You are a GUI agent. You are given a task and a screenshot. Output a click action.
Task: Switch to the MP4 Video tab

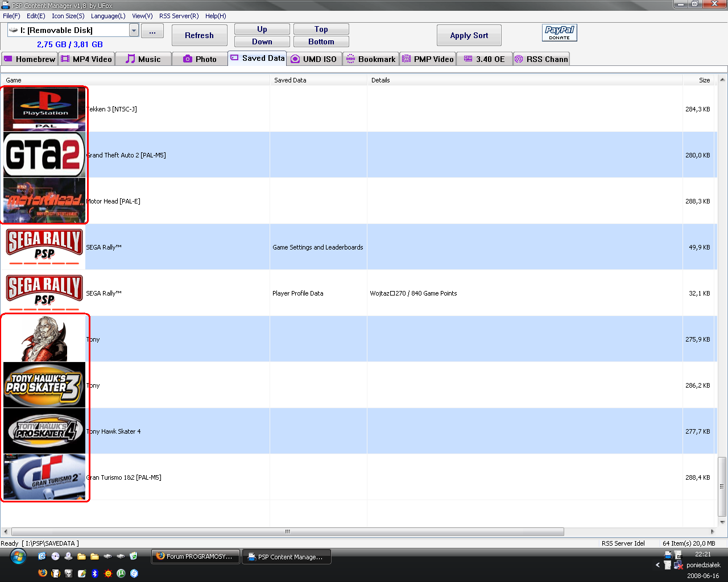click(x=86, y=59)
